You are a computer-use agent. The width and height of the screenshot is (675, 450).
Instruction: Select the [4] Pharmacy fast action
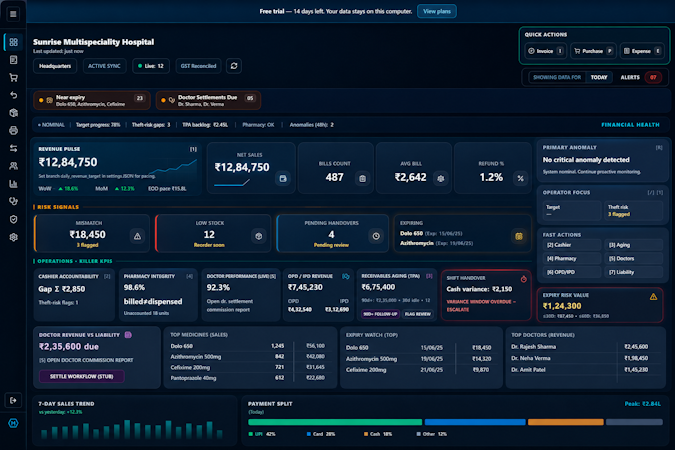click(x=572, y=258)
